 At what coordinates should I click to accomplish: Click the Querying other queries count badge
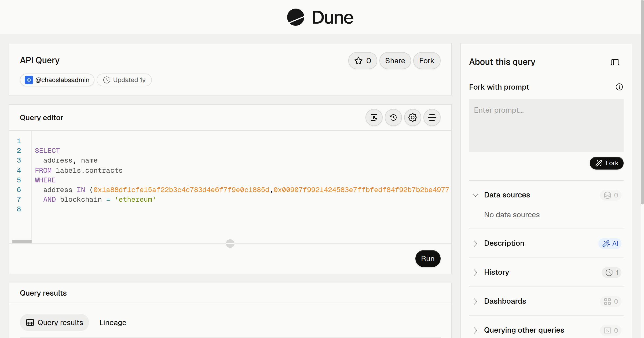tap(611, 330)
